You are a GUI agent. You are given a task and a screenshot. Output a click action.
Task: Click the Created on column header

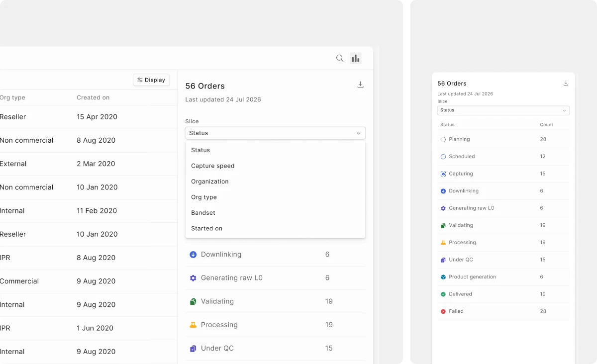click(93, 98)
